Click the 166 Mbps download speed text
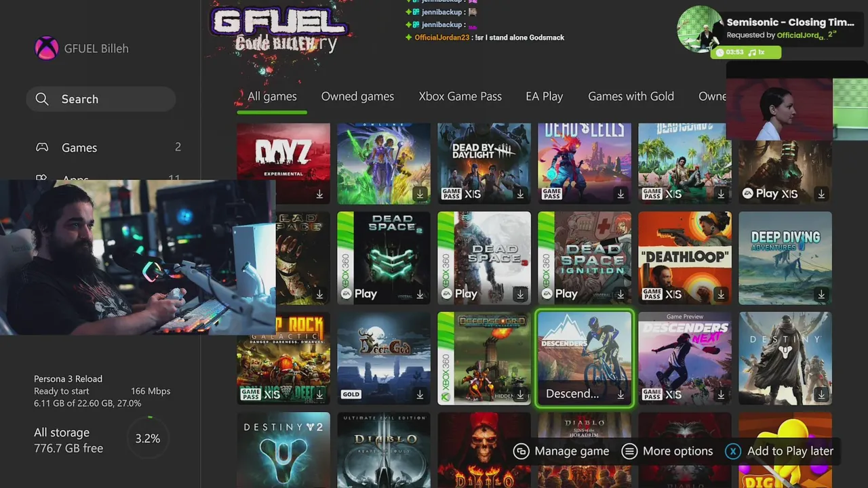Image resolution: width=868 pixels, height=488 pixels. pos(151,391)
